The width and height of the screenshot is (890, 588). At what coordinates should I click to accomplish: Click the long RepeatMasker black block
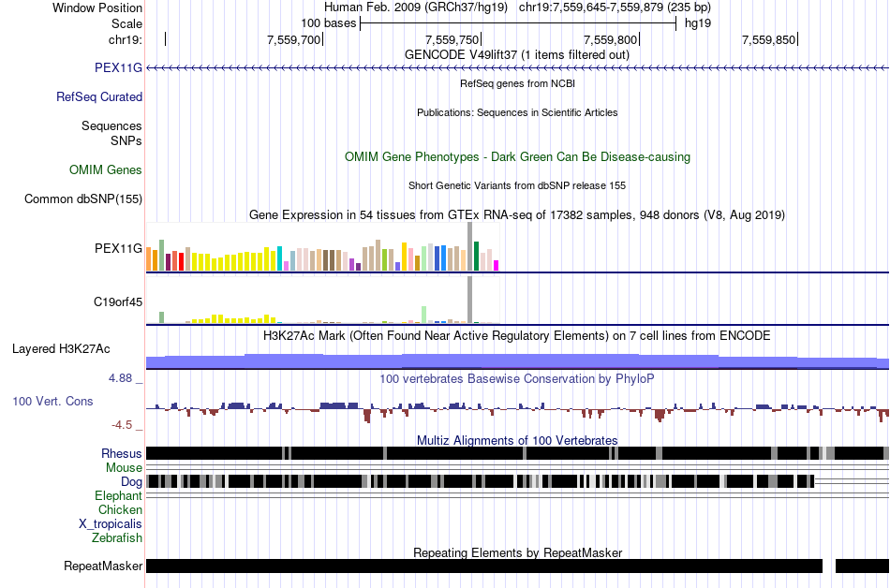(484, 566)
